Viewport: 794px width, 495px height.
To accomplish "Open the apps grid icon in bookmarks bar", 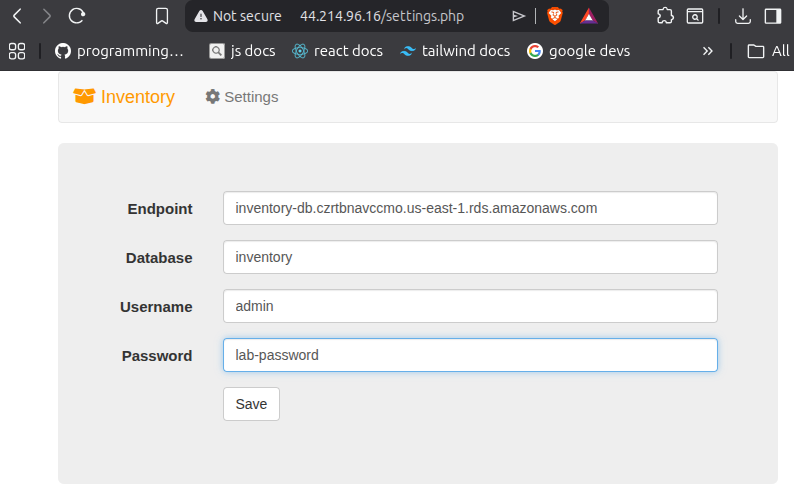I will (17, 51).
